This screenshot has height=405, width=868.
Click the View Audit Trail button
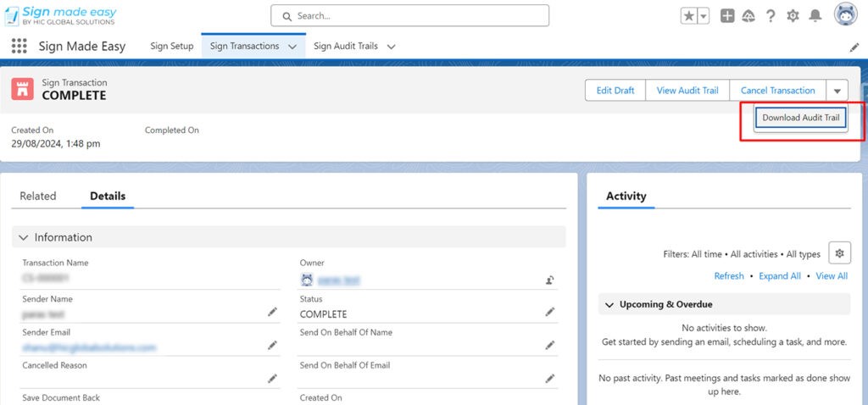point(687,90)
